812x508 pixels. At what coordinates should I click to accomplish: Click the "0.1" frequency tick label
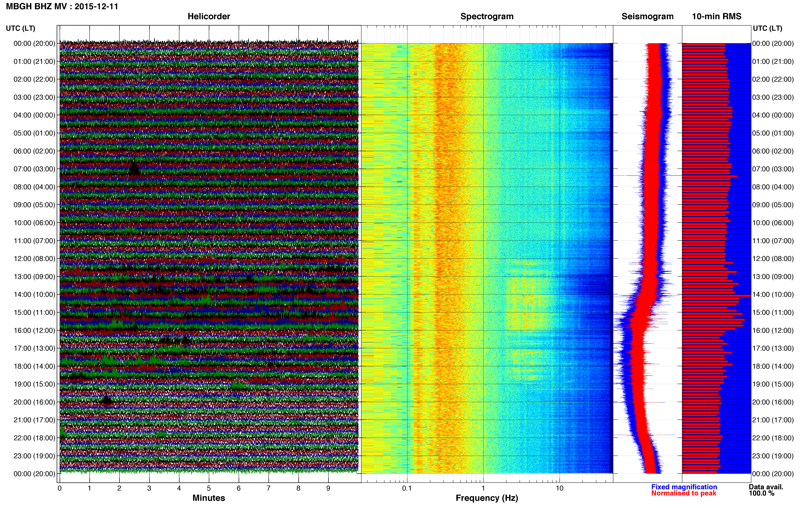407,488
